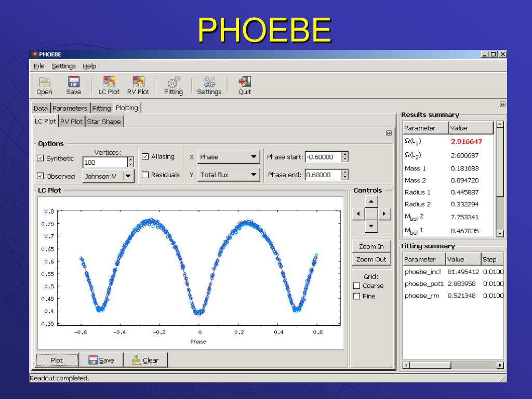Screen dimensions: 532x399
Task: Click the Save floppy icon in toolbar
Action: pos(74,86)
